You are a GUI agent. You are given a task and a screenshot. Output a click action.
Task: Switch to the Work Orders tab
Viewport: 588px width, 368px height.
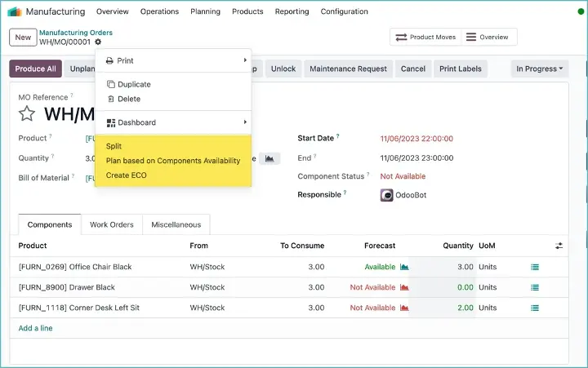tap(112, 225)
